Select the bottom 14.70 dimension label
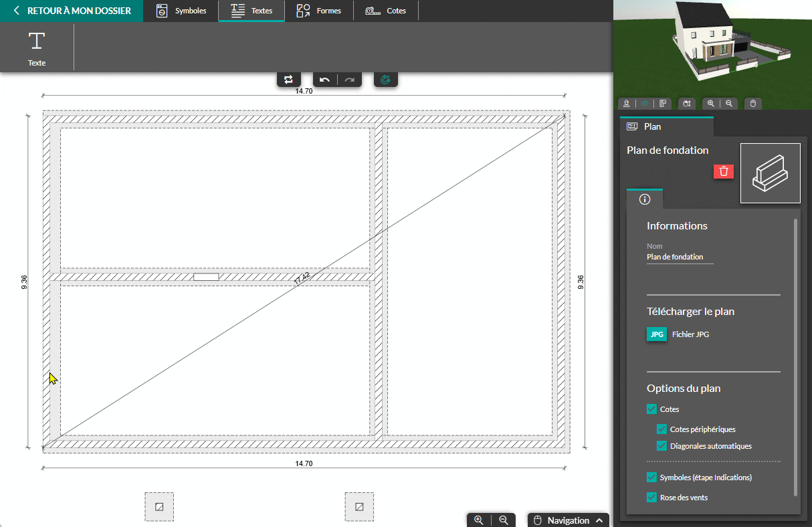This screenshot has height=527, width=812. tap(304, 463)
